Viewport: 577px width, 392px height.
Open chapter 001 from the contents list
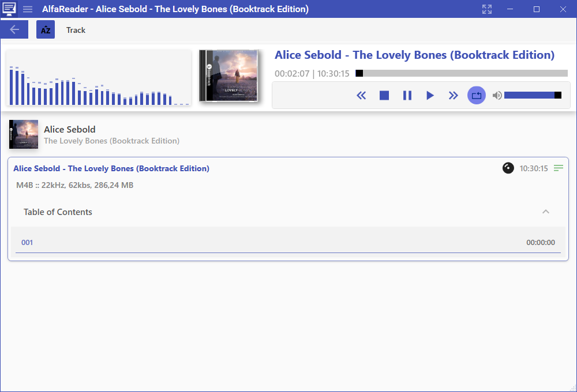(27, 242)
